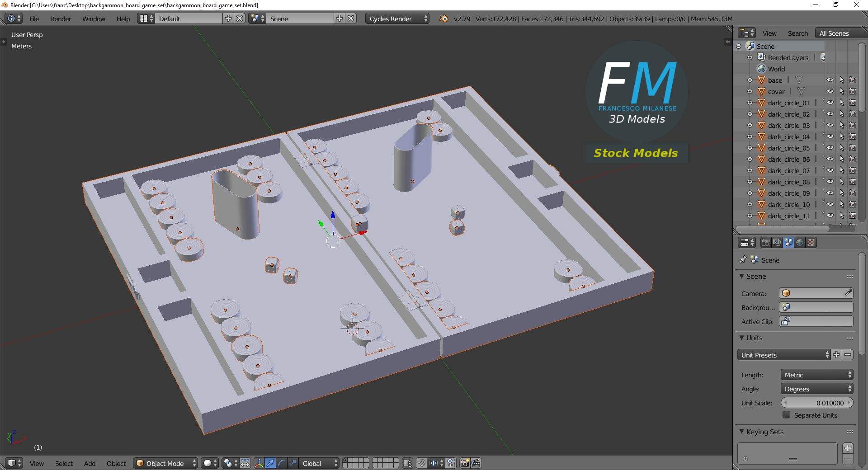Open the File menu
This screenshot has width=868, height=470.
(34, 19)
